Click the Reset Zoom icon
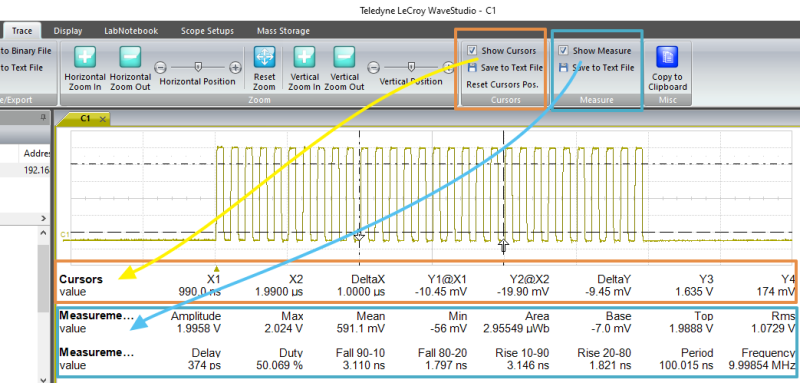800x383 pixels. point(264,57)
